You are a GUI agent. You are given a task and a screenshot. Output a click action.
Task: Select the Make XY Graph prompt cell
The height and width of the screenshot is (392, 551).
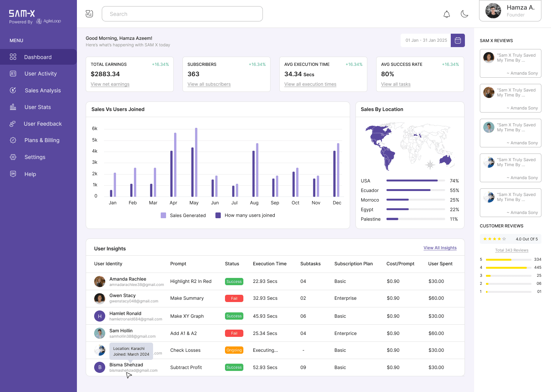pos(187,316)
